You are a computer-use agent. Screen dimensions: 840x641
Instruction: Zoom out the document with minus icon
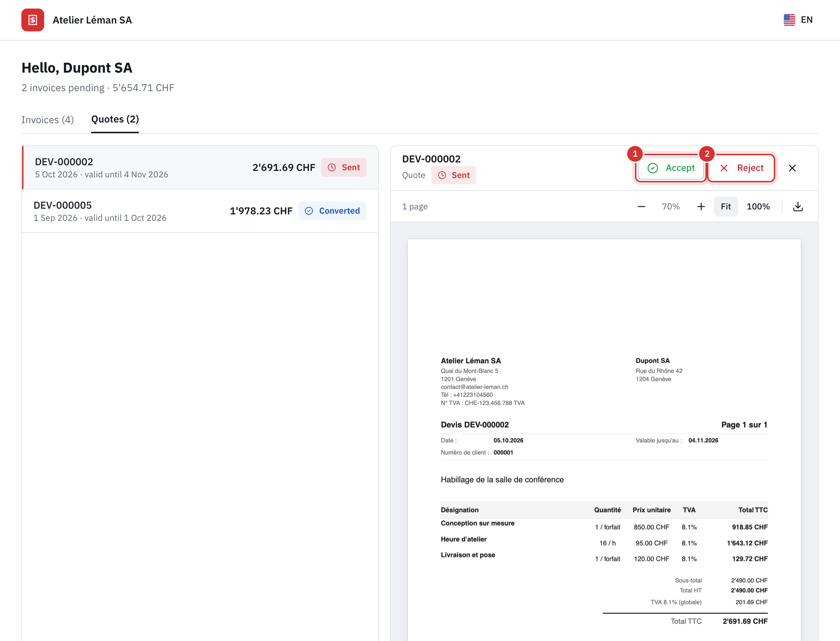tap(641, 207)
